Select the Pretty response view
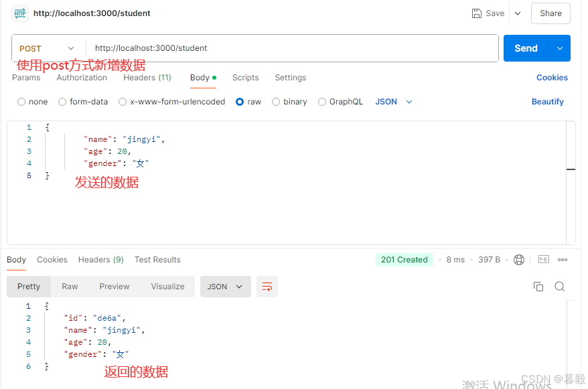588x389 pixels. [29, 287]
